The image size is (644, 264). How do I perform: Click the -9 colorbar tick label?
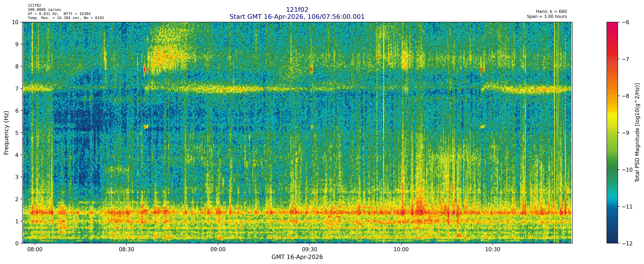(x=626, y=133)
